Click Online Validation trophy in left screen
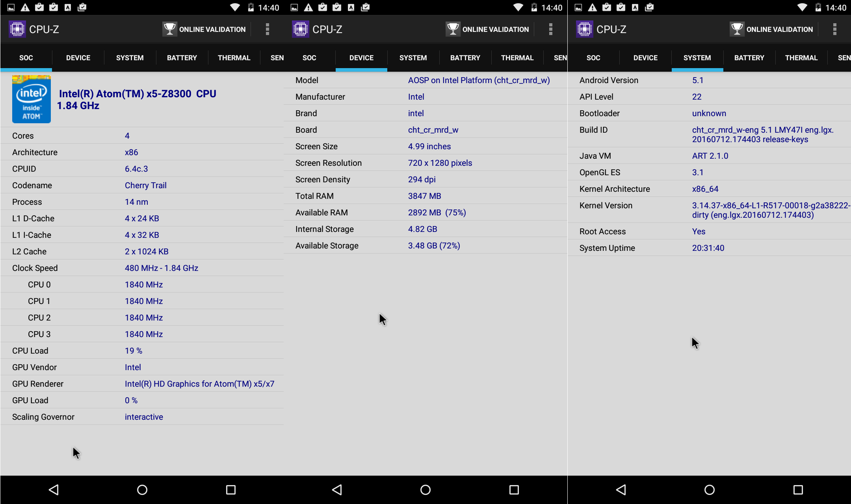The image size is (851, 504). click(170, 29)
